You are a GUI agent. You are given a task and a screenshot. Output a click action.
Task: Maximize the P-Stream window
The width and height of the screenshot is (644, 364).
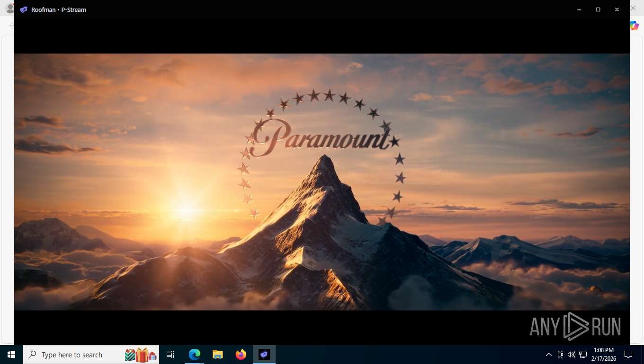point(598,9)
